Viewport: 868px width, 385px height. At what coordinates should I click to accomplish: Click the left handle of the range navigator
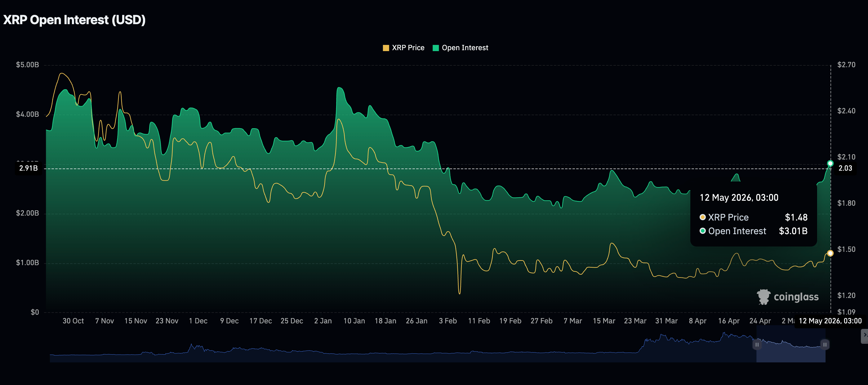tap(757, 345)
